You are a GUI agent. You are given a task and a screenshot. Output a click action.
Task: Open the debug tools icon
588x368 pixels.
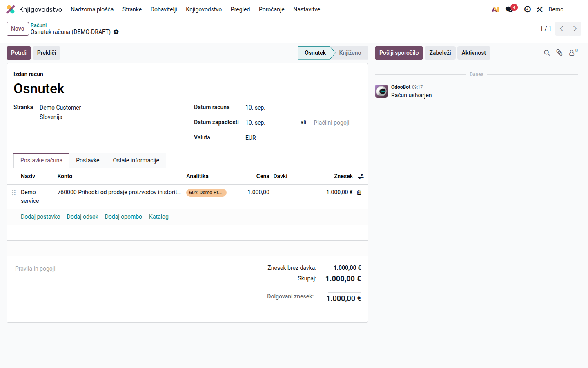tap(539, 9)
